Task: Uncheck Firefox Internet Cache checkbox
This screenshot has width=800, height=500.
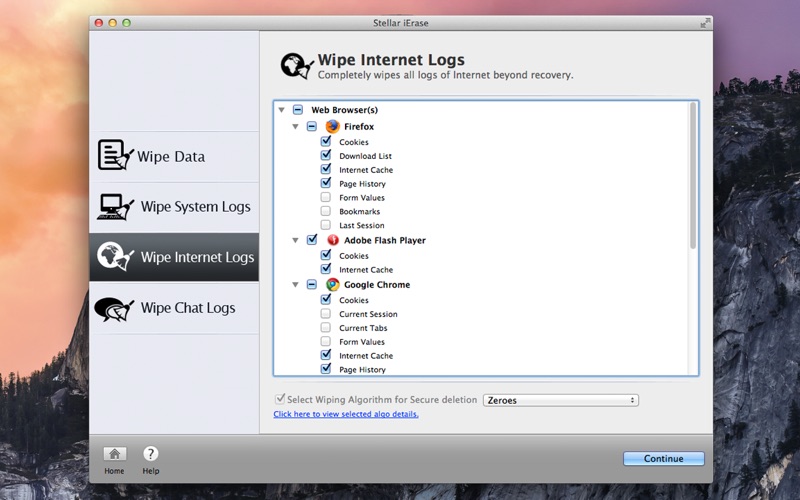Action: (x=326, y=169)
